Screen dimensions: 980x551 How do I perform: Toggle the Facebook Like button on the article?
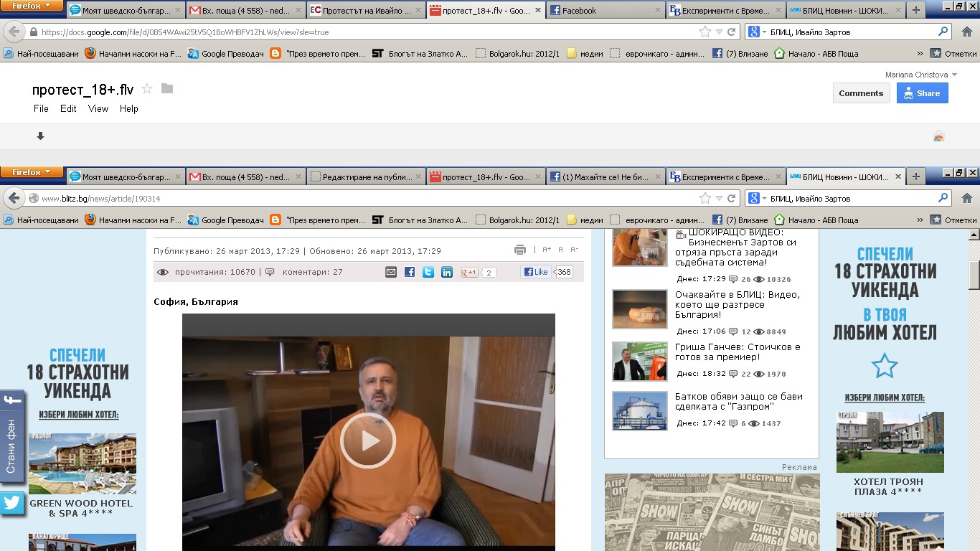pos(536,272)
